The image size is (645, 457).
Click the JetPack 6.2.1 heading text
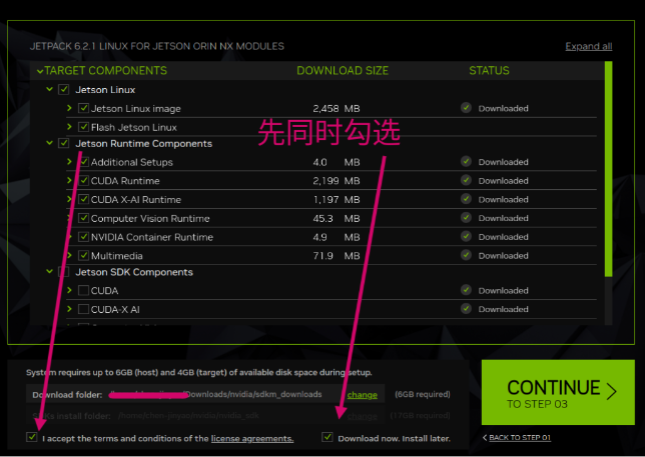click(157, 46)
